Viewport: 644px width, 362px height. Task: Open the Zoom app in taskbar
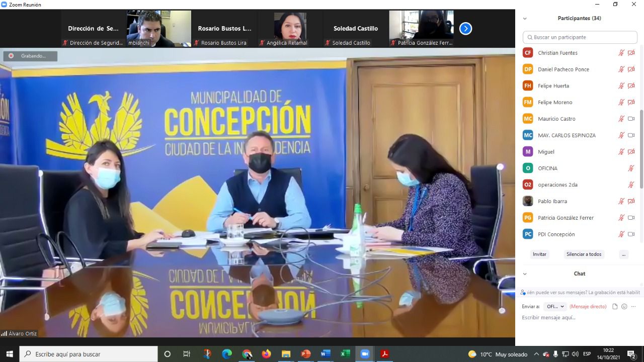click(x=365, y=354)
